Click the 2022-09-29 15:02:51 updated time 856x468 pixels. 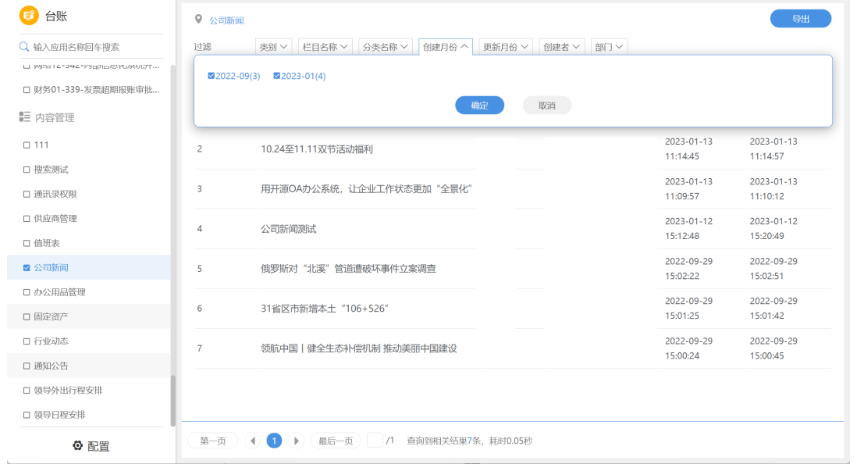tap(773, 268)
